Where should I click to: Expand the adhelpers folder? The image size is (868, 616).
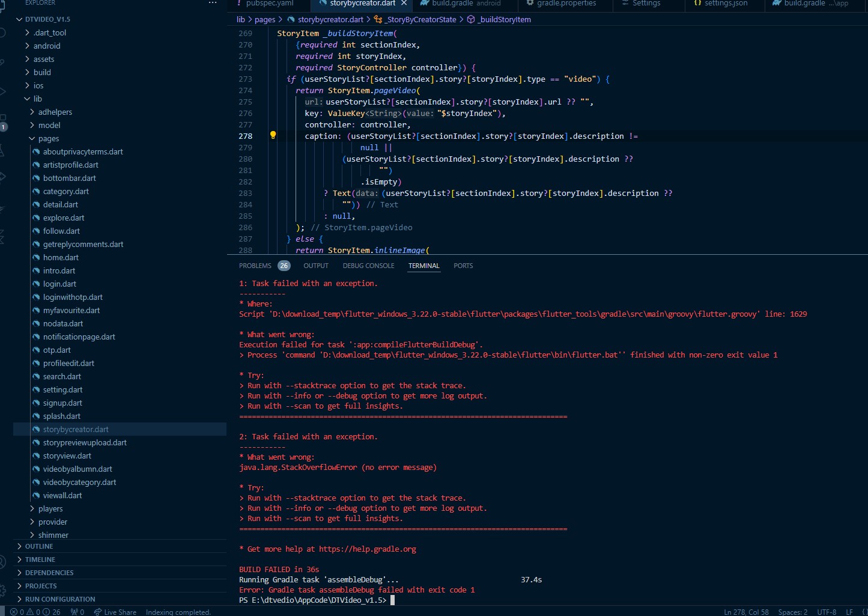coord(32,112)
